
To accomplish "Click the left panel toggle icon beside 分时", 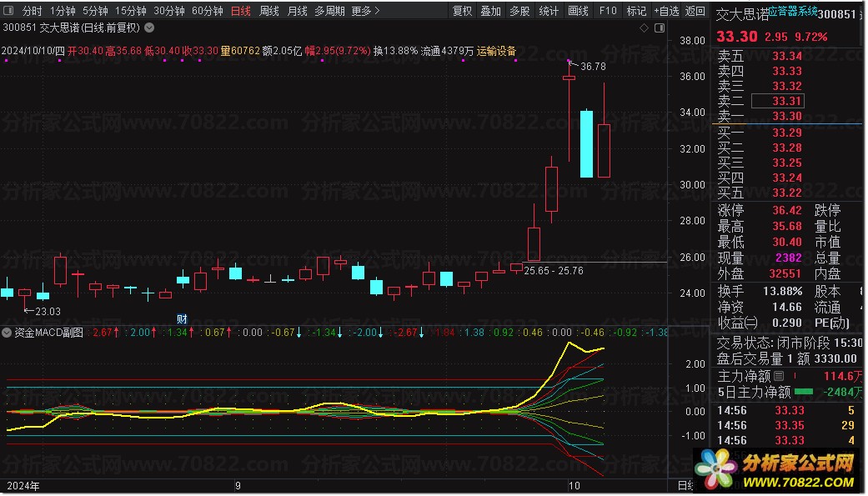I will click(x=9, y=12).
